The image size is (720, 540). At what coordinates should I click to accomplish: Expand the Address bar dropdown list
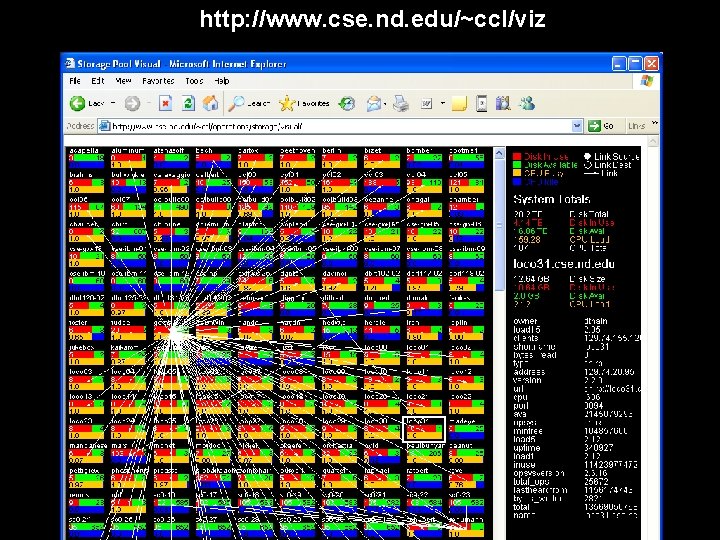point(577,126)
